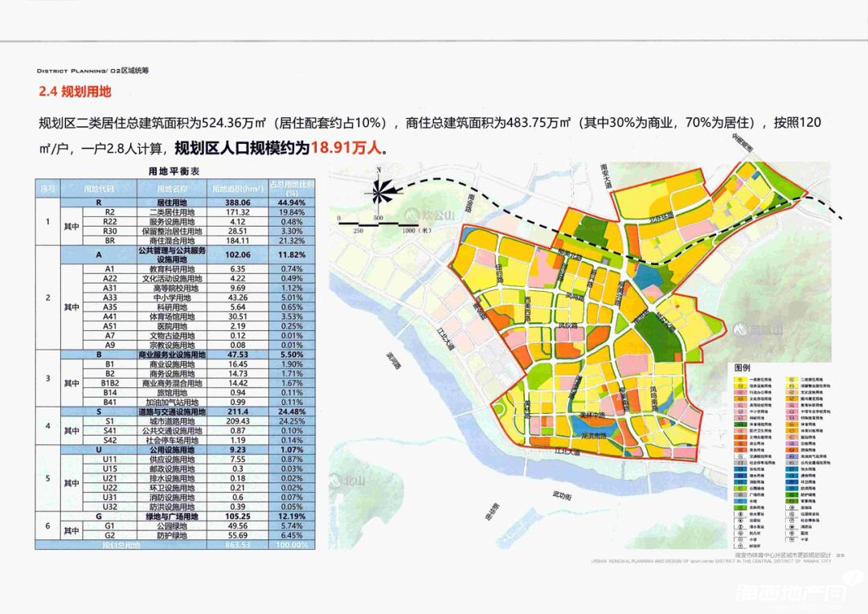Click the 湖滨南路 road label on the map
868x614 pixels.
coord(594,436)
